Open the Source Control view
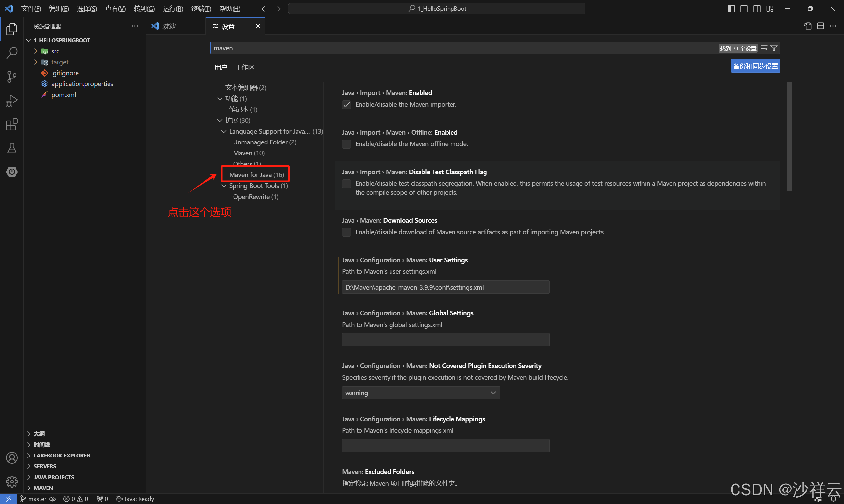Viewport: 844px width, 504px height. pyautogui.click(x=12, y=77)
